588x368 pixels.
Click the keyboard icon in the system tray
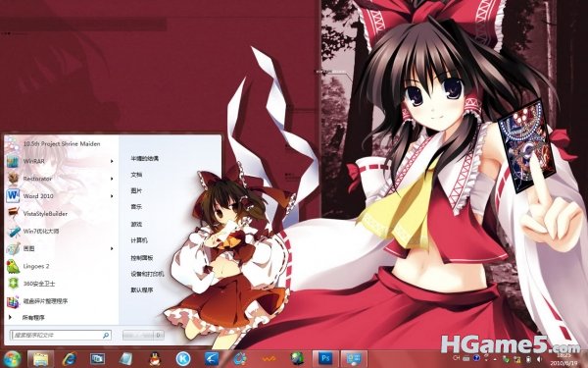[x=466, y=358]
